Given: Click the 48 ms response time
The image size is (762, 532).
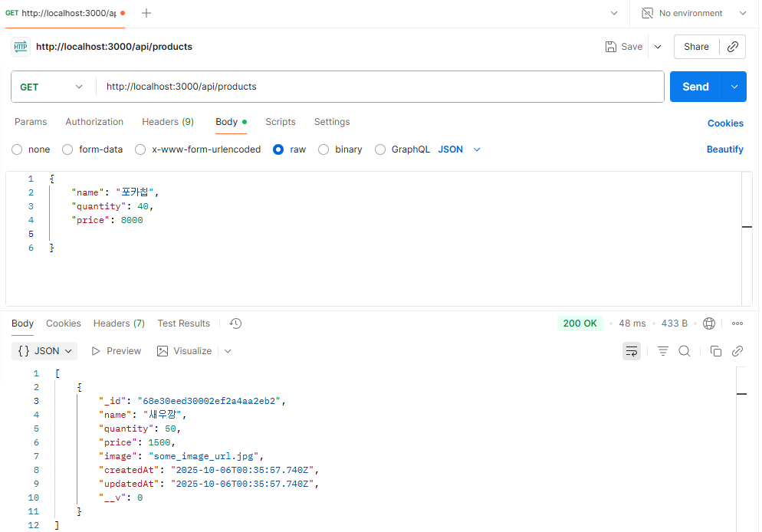Looking at the screenshot, I should [x=632, y=323].
